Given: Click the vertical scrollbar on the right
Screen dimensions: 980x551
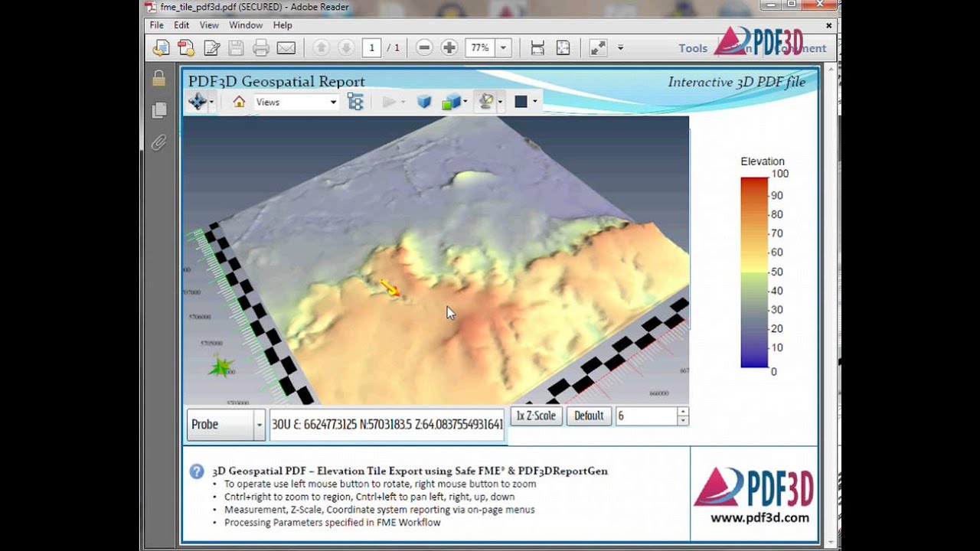Looking at the screenshot, I should pos(829,306).
